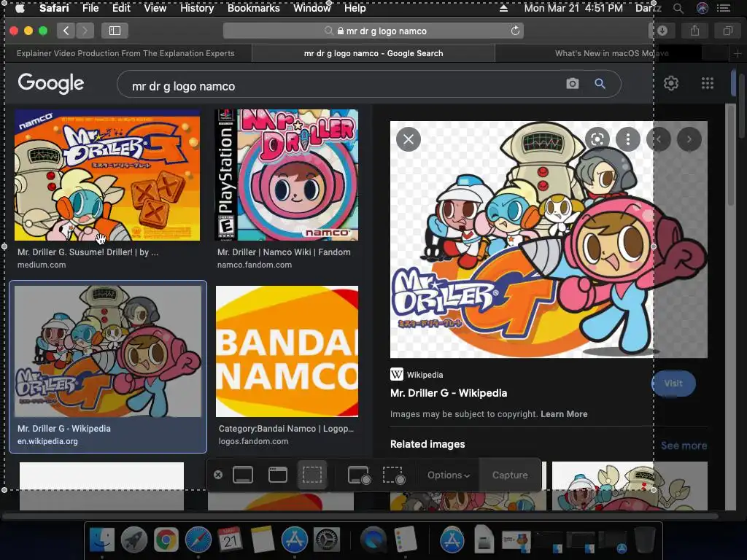Viewport: 747px width, 560px height.
Task: Open the PlayStation Mr. Driller cover thumbnail
Action: click(x=287, y=175)
